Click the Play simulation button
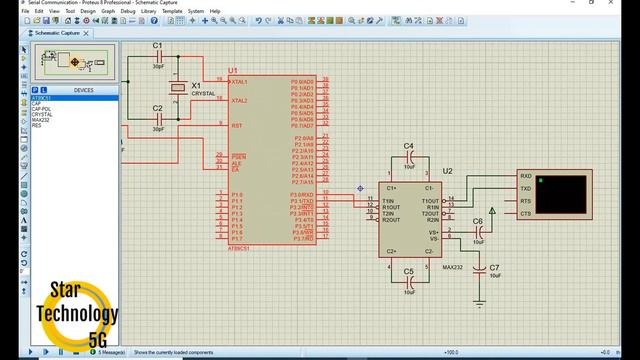The height and width of the screenshot is (360, 640). pyautogui.click(x=30, y=352)
